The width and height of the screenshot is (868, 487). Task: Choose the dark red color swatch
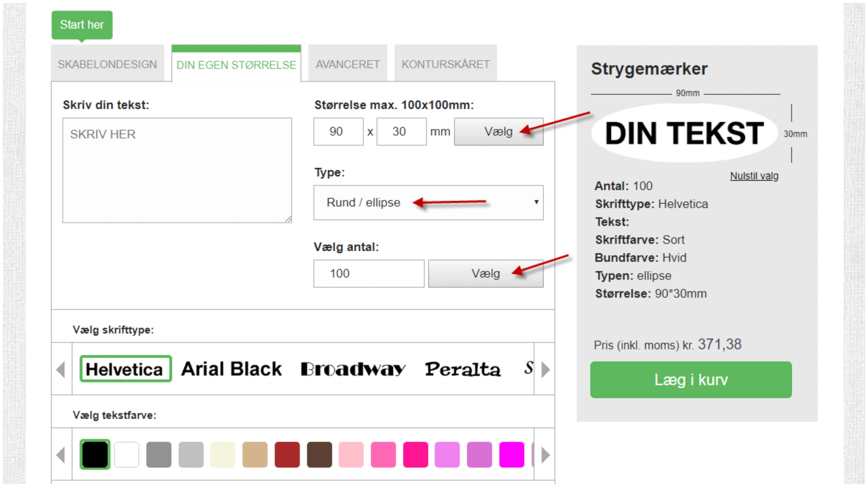(x=287, y=454)
